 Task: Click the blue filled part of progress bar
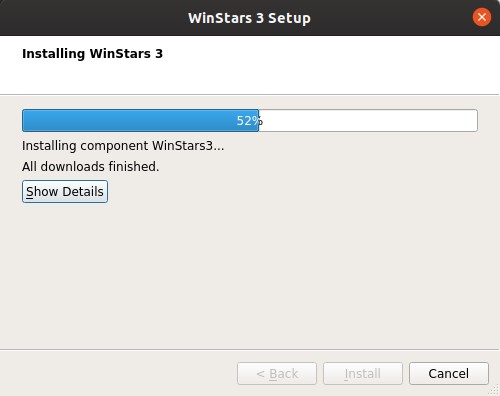click(140, 120)
